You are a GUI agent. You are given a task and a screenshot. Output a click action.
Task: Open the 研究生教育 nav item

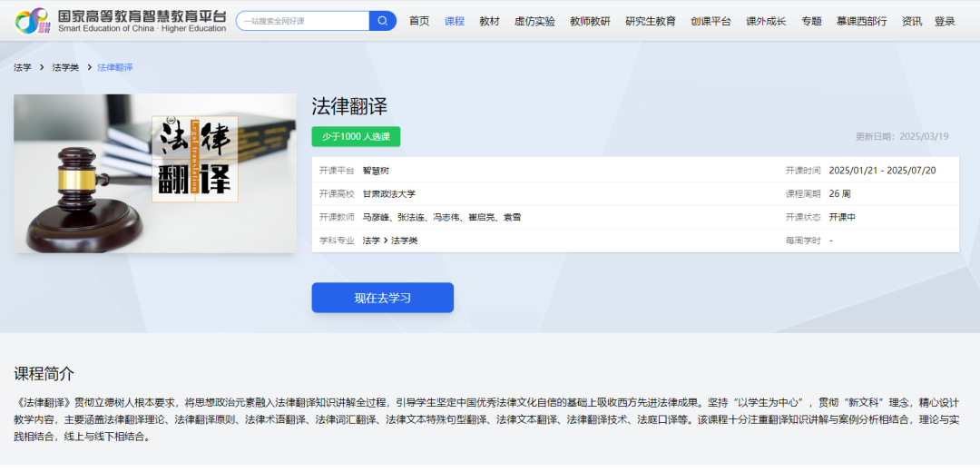point(651,21)
